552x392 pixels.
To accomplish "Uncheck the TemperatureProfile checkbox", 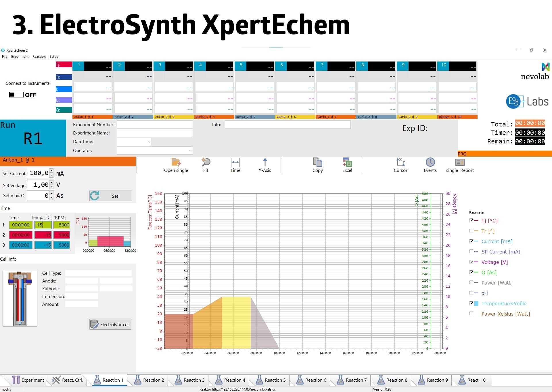I will (471, 303).
